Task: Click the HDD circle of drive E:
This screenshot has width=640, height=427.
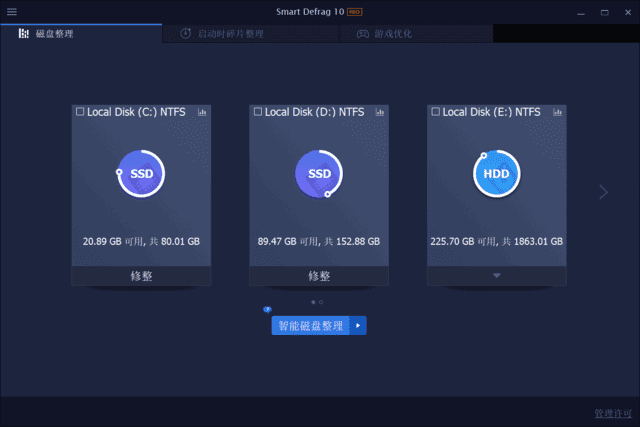Action: click(x=496, y=173)
